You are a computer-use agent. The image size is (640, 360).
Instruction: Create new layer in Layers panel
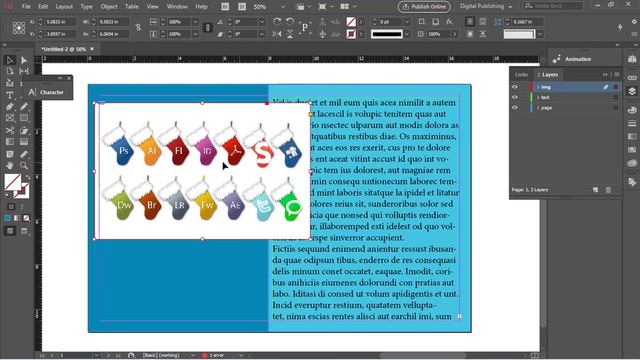[595, 190]
